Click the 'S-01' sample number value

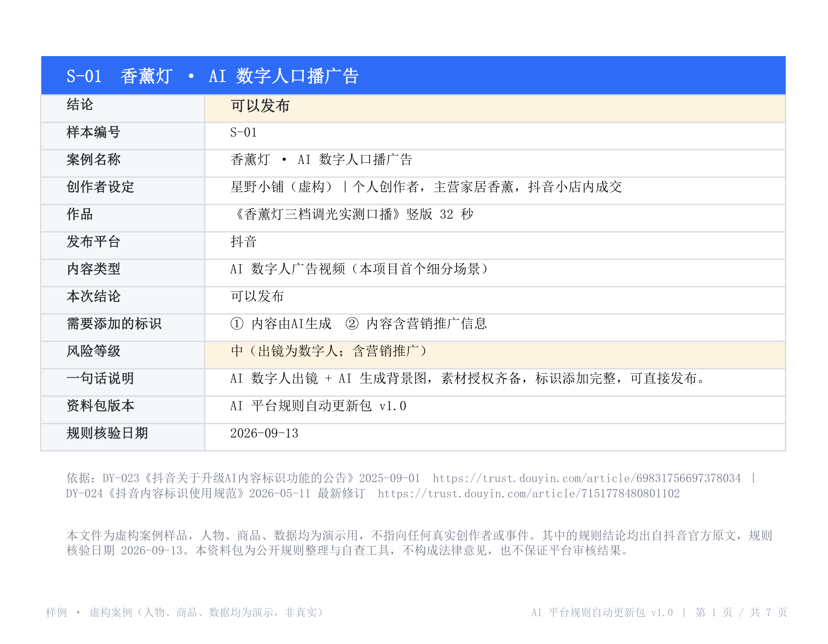click(243, 133)
